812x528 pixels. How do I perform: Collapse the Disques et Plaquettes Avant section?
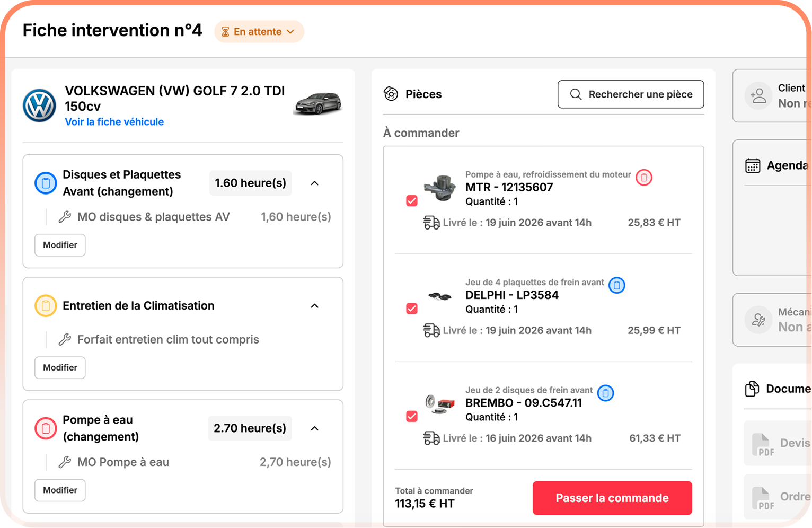coord(315,183)
